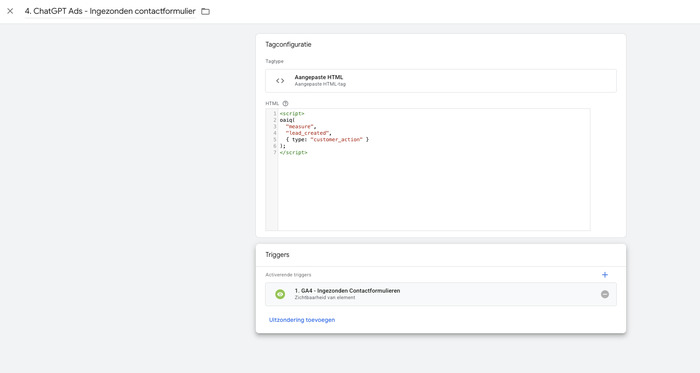Select the Aangepaste HTML tag type row
This screenshot has height=373, width=700.
(441, 81)
